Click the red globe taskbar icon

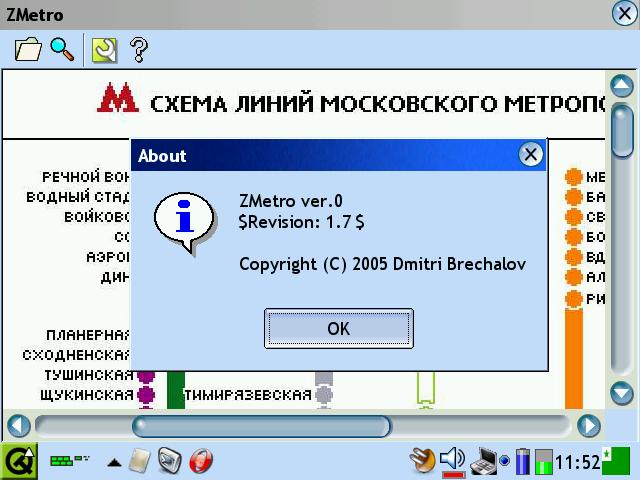pyautogui.click(x=201, y=461)
